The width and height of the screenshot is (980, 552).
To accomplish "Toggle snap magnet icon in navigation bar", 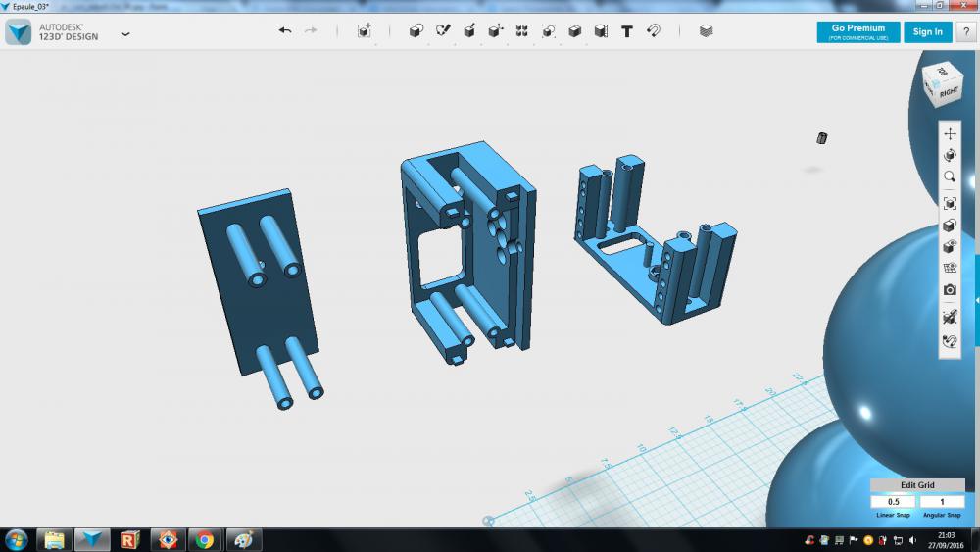I will click(x=950, y=341).
